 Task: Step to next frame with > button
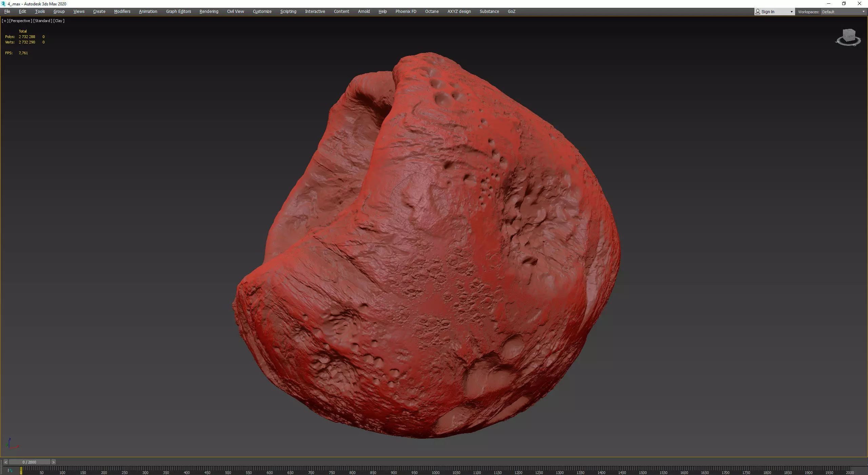tap(53, 462)
